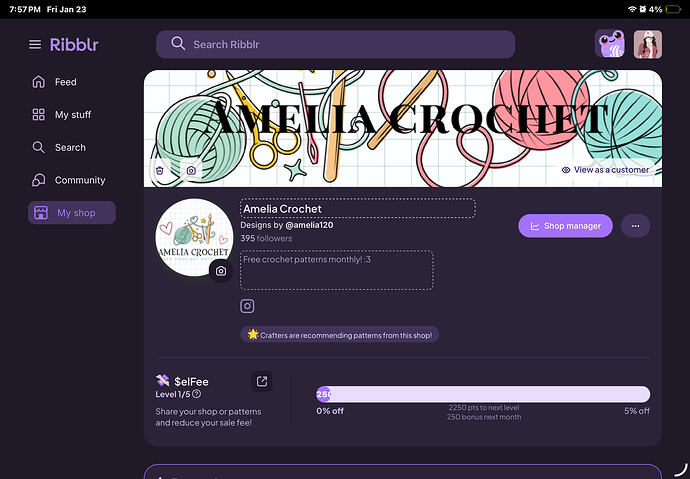Open the Instagram link icon
The height and width of the screenshot is (479, 690).
point(247,306)
